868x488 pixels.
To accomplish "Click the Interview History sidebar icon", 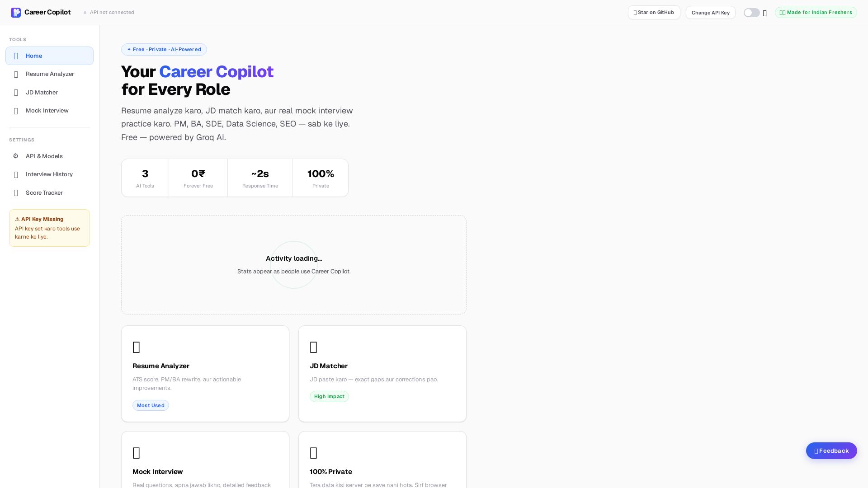I will pos(16,175).
